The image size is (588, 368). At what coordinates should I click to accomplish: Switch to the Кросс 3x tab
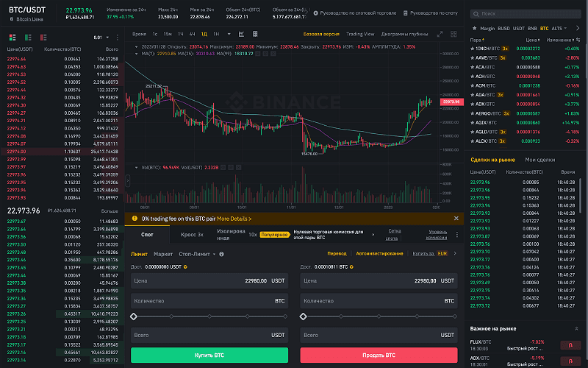tap(192, 234)
